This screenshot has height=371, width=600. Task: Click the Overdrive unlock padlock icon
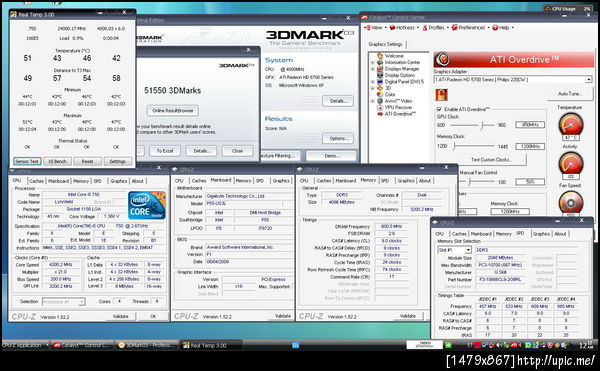click(441, 94)
